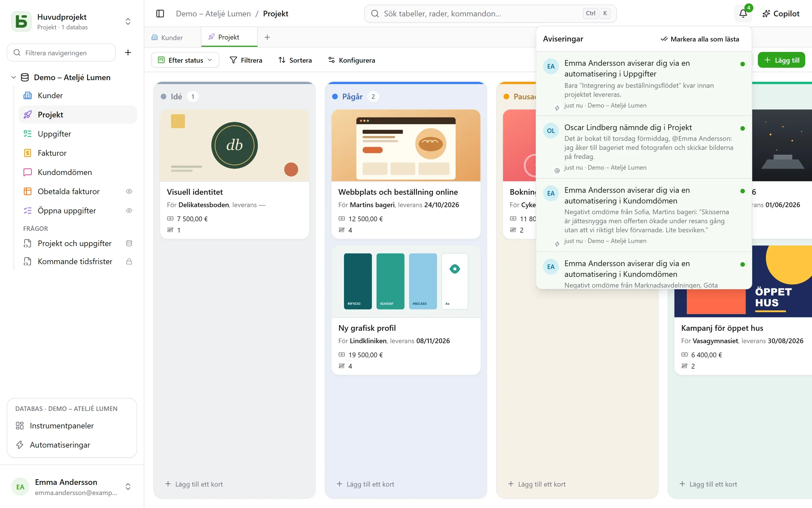The image size is (812, 508).
Task: Add a new tab with plus
Action: [x=267, y=37]
